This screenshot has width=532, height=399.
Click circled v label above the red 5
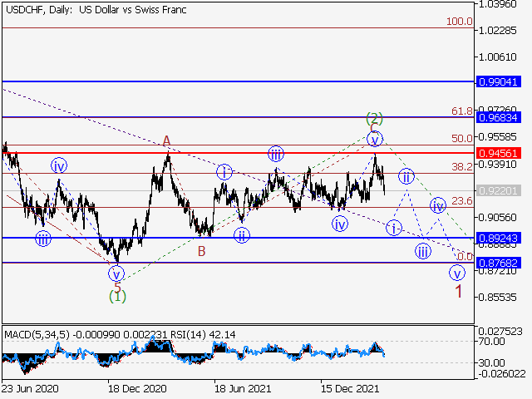(x=116, y=273)
